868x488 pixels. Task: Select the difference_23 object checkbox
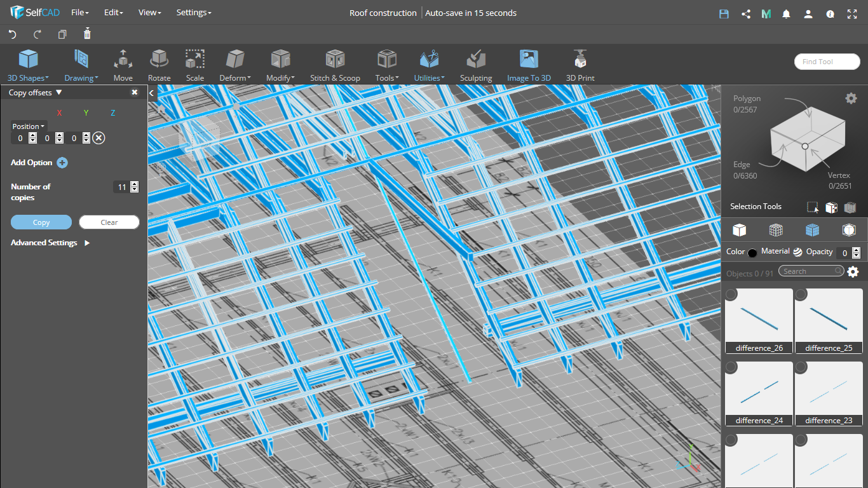click(801, 367)
